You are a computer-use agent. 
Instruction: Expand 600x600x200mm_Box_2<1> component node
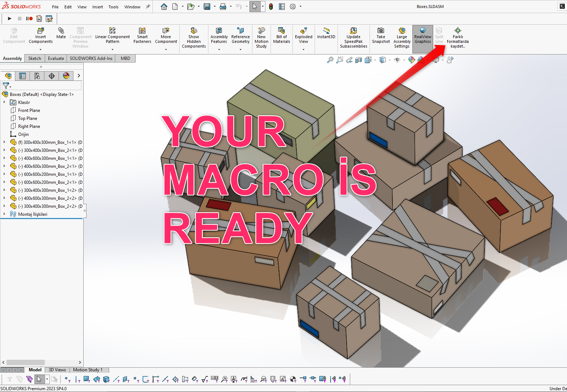coord(4,182)
